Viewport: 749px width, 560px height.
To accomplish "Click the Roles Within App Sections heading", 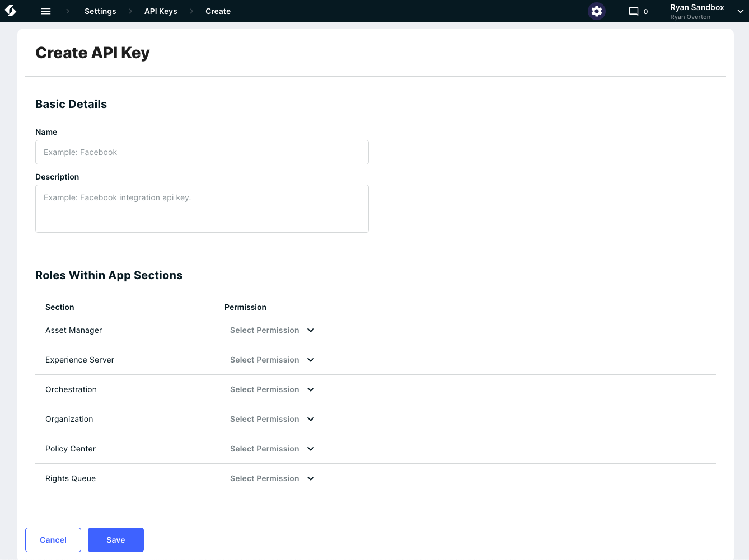I will (109, 275).
